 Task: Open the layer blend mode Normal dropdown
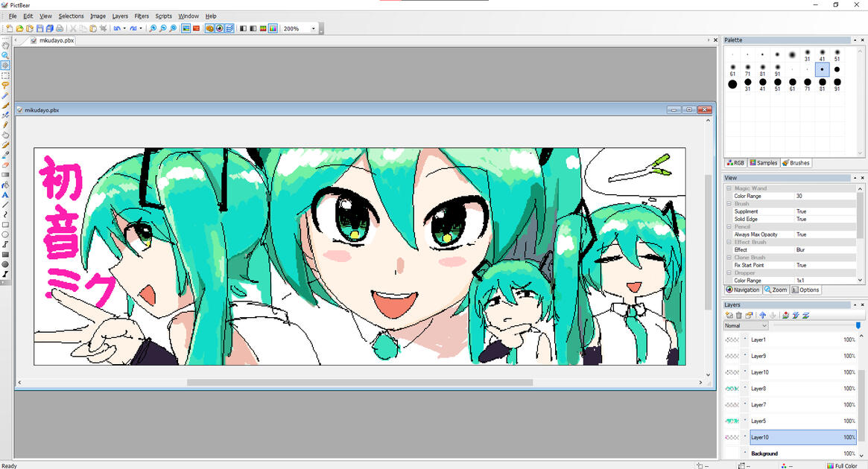746,326
